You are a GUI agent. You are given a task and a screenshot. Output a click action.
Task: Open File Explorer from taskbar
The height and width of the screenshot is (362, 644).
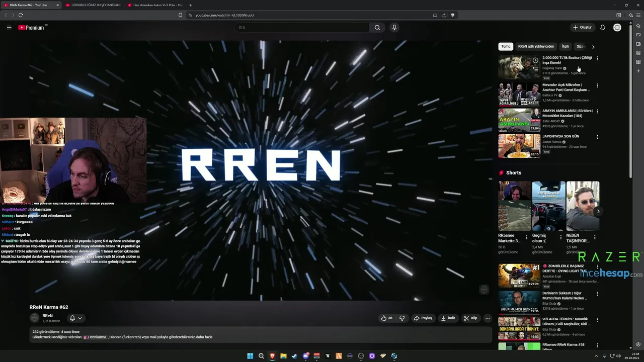coord(283,356)
